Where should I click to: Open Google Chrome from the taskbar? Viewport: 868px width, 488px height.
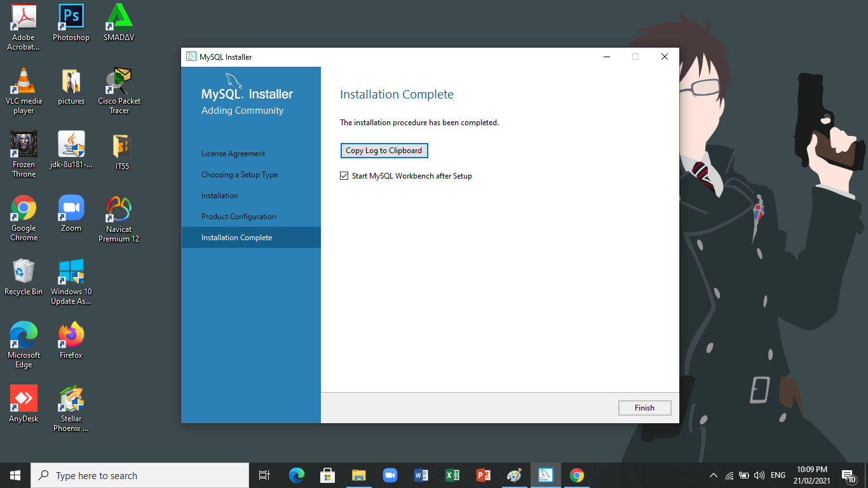(x=576, y=475)
